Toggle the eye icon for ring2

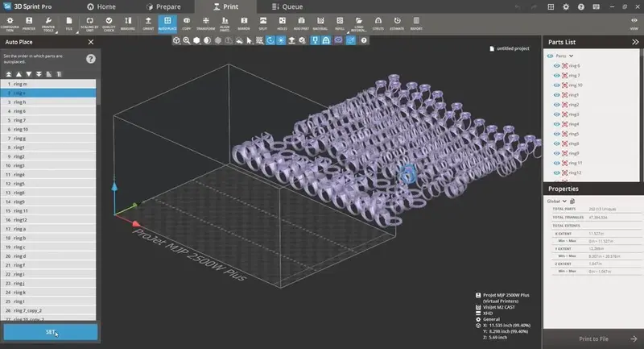pos(556,105)
